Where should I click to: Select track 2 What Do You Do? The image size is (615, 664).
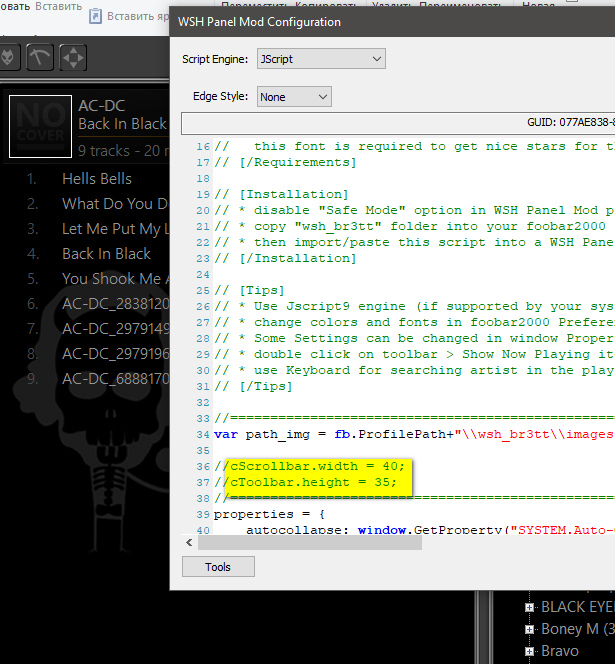click(115, 204)
